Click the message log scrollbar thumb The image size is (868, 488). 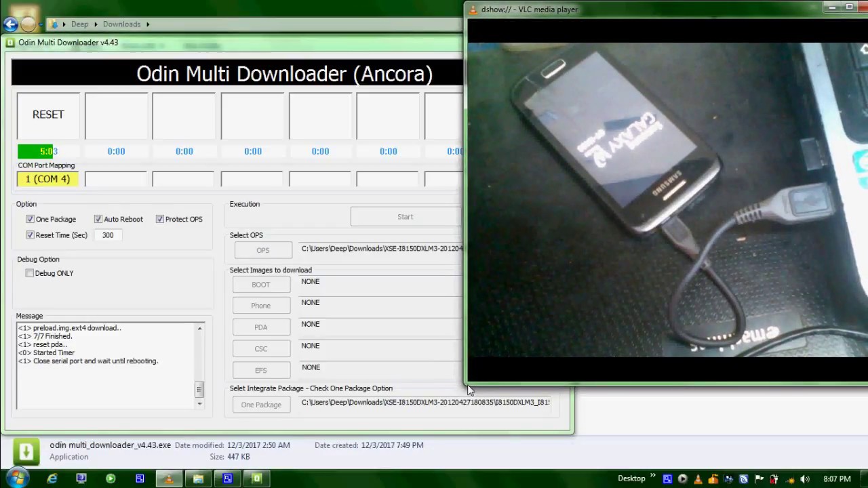[199, 388]
